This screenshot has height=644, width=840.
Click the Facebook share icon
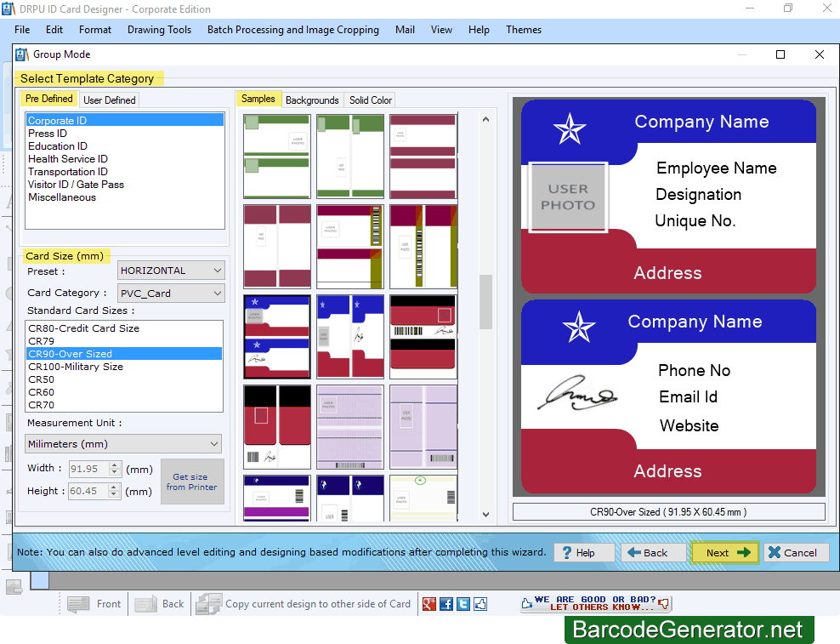[x=446, y=604]
